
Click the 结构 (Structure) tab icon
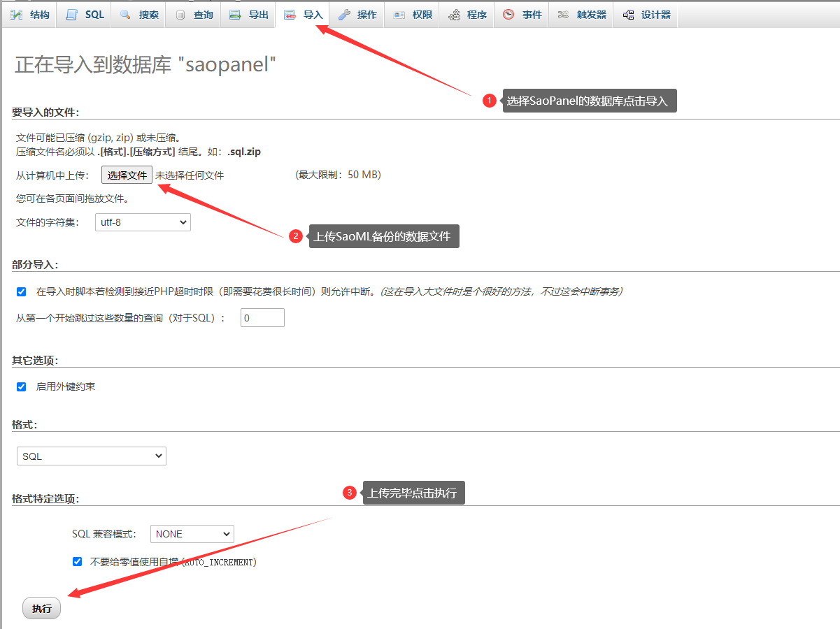(17, 15)
